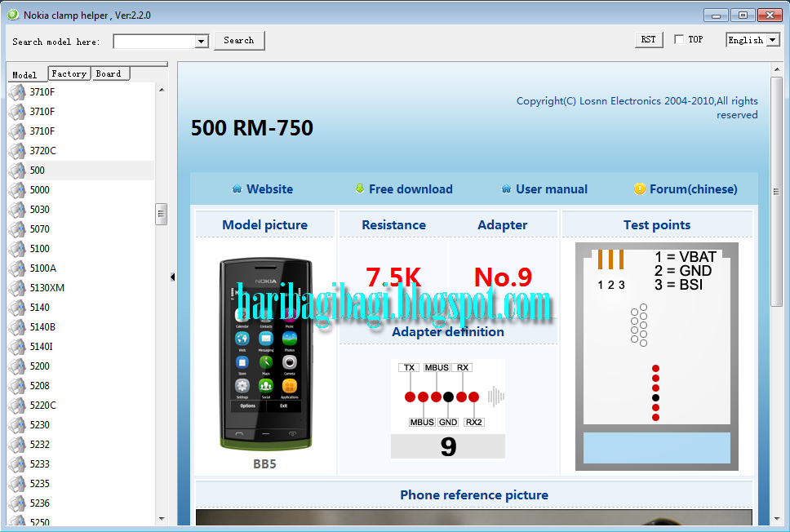Click the phone icon beside 3720C

[17, 151]
